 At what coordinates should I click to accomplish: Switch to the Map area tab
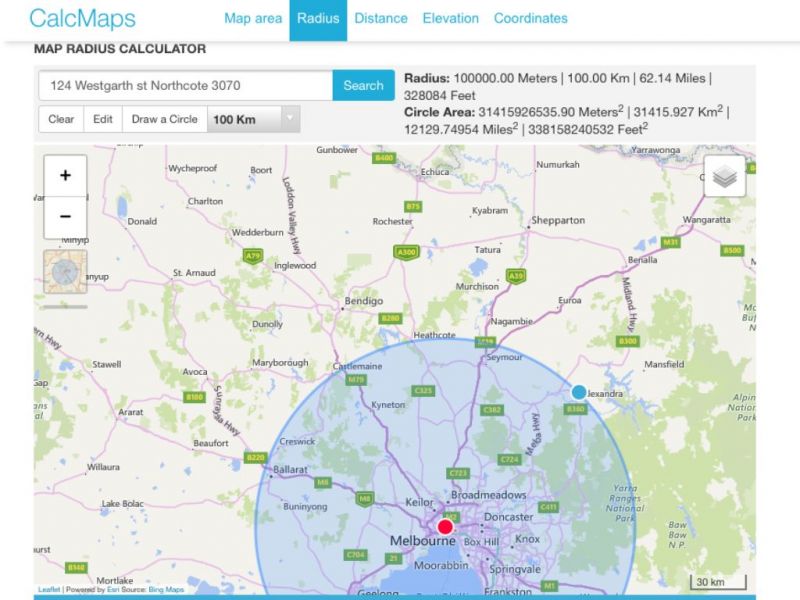pos(252,19)
